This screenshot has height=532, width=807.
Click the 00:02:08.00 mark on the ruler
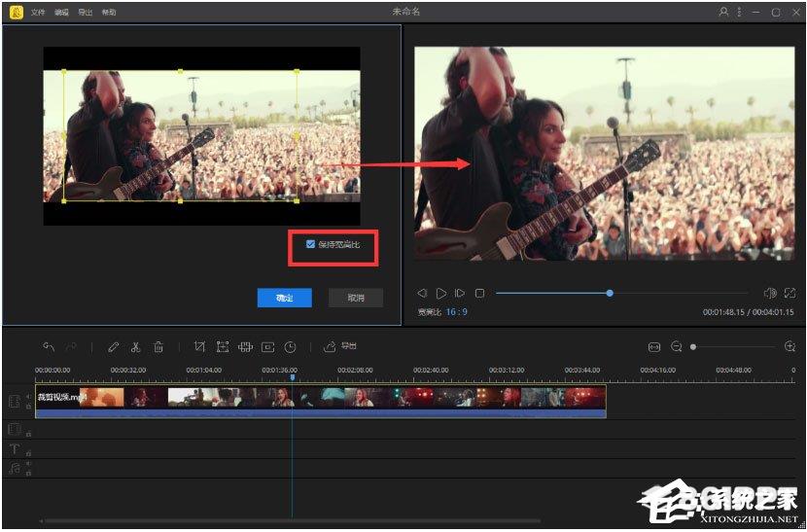[x=355, y=371]
